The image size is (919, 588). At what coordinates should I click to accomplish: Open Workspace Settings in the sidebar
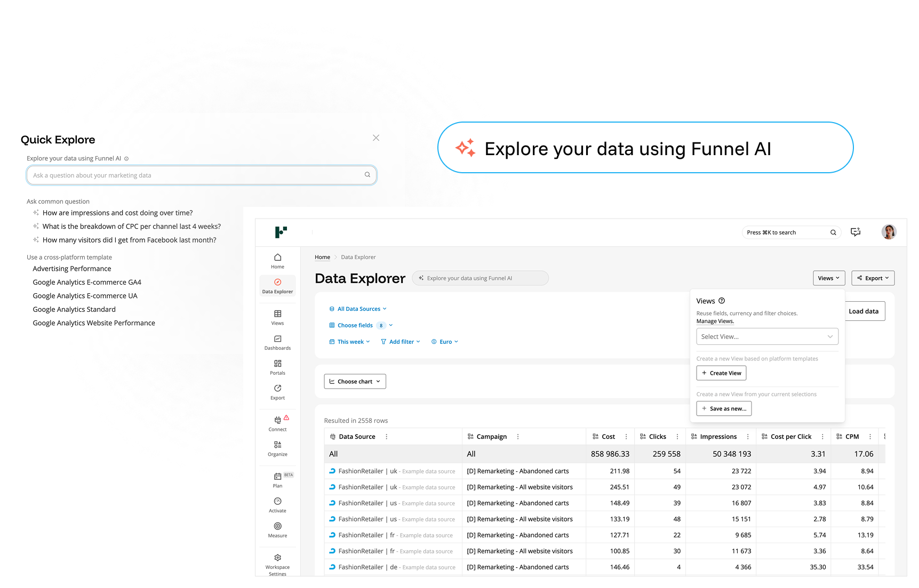[x=277, y=564]
